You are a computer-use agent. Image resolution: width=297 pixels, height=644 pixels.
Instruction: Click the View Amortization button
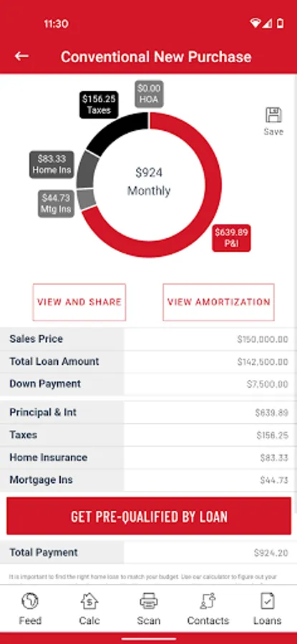click(x=218, y=302)
